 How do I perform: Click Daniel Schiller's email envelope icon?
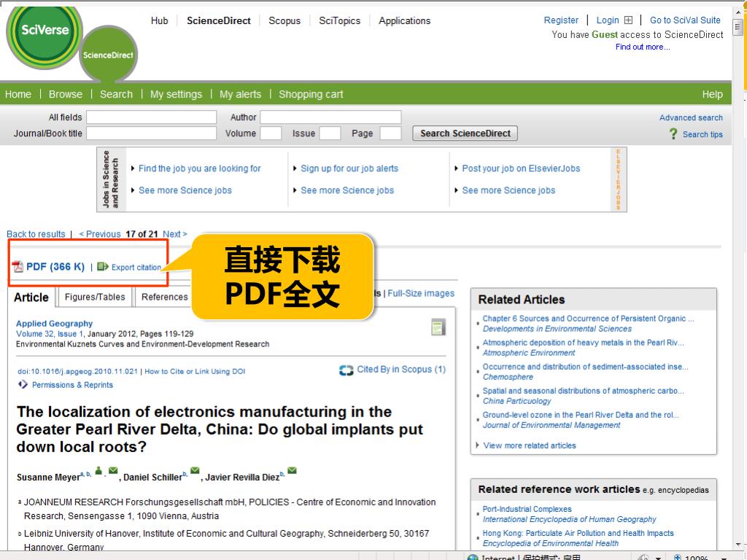(x=195, y=470)
